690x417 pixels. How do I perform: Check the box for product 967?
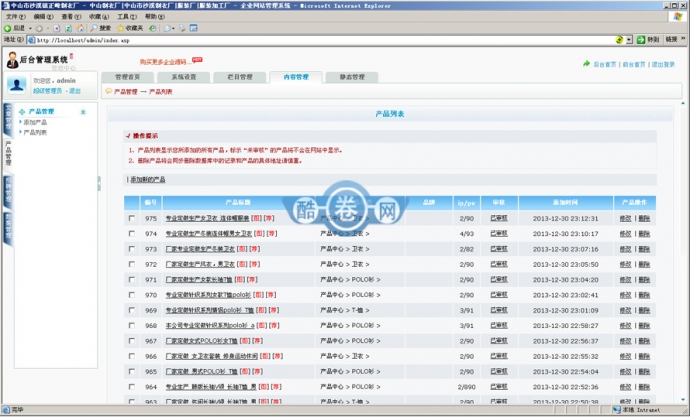(132, 341)
